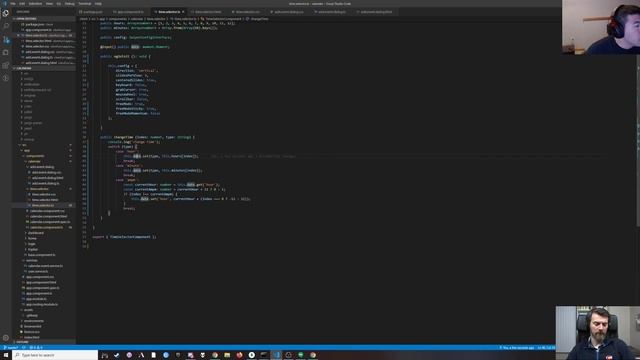640x360 pixels.
Task: Open the sixth activity bar icon below Extensions
Action: pyautogui.click(x=6, y=78)
